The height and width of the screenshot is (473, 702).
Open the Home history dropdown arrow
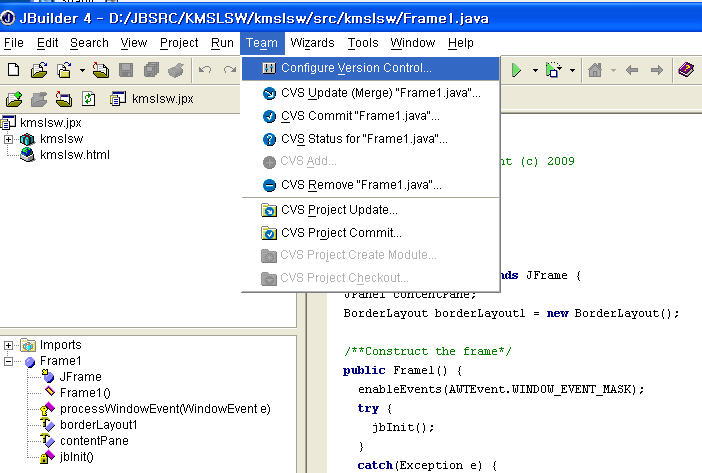(x=613, y=70)
